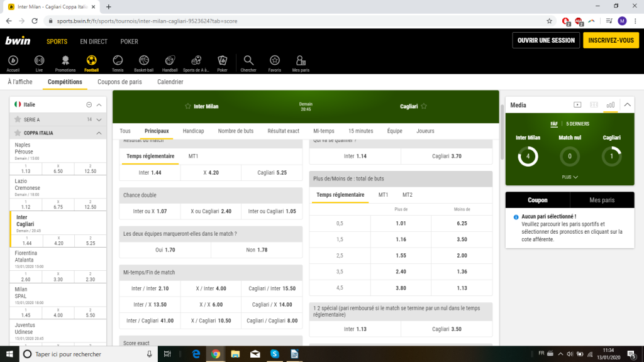Click the page vertical scrollbar
Viewport: 644px width, 362px height.
(x=501, y=132)
